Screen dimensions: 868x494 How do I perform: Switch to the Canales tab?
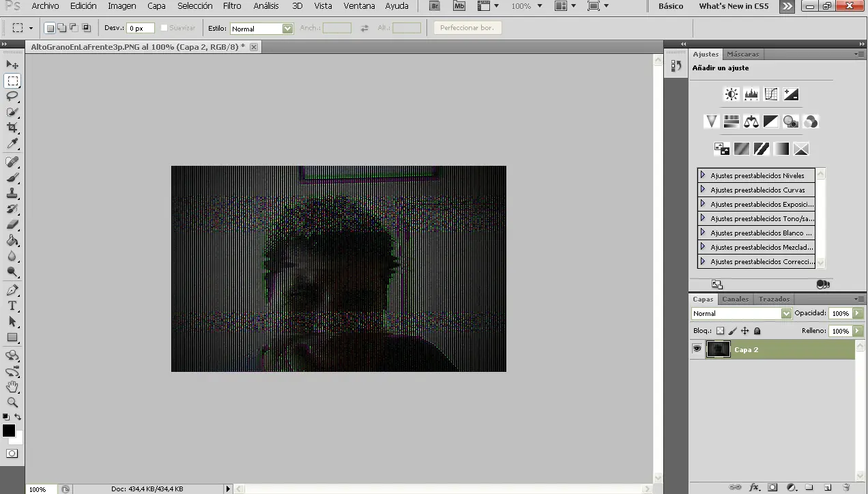[x=735, y=299]
